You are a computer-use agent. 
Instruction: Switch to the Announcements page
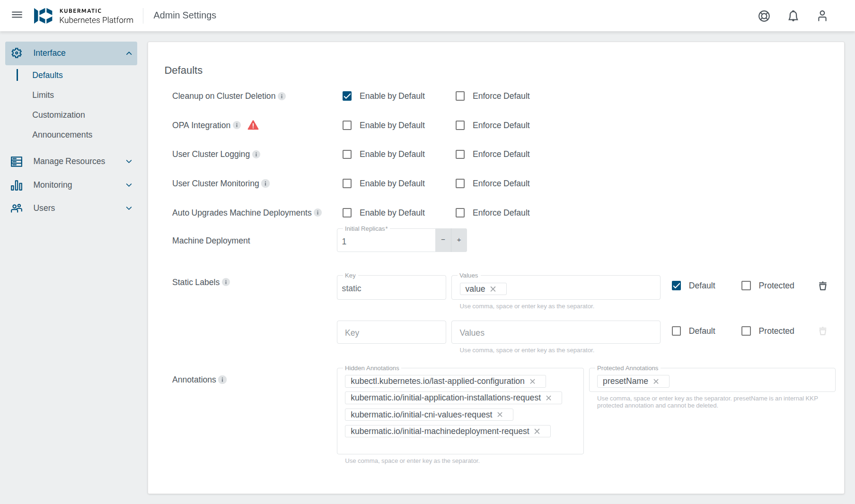click(x=62, y=135)
